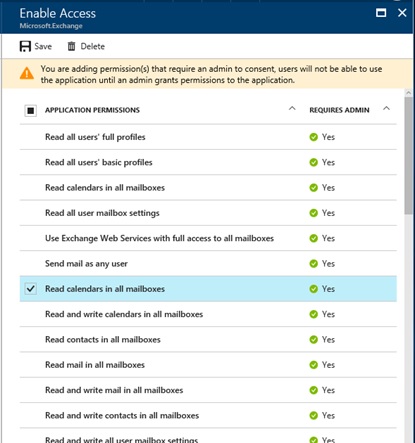The width and height of the screenshot is (415, 443).
Task: Select Read all user mailbox settings permission
Action: tap(208, 213)
